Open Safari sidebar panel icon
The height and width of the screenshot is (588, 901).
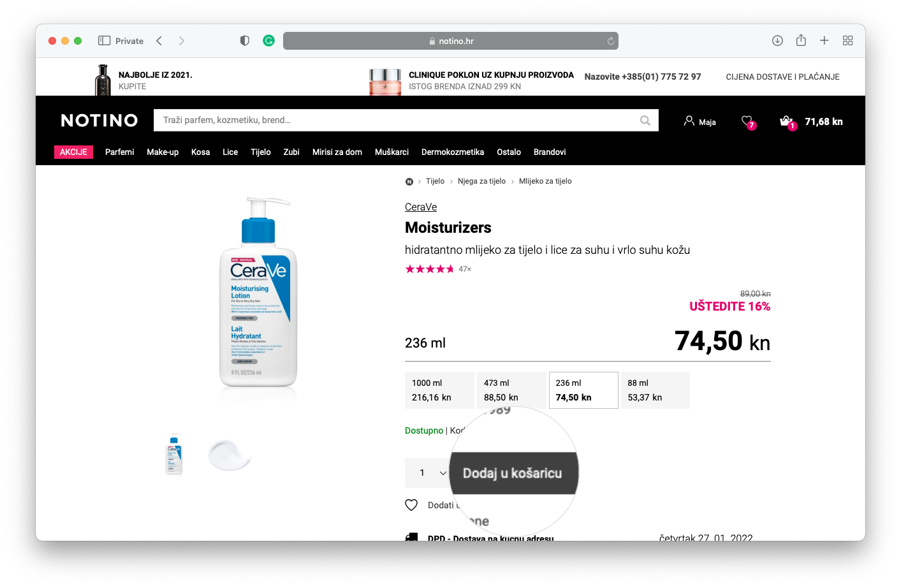click(105, 41)
